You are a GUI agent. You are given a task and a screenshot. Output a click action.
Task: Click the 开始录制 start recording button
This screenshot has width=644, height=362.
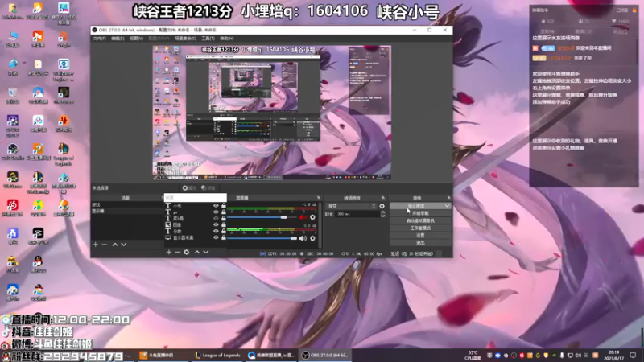tap(420, 213)
